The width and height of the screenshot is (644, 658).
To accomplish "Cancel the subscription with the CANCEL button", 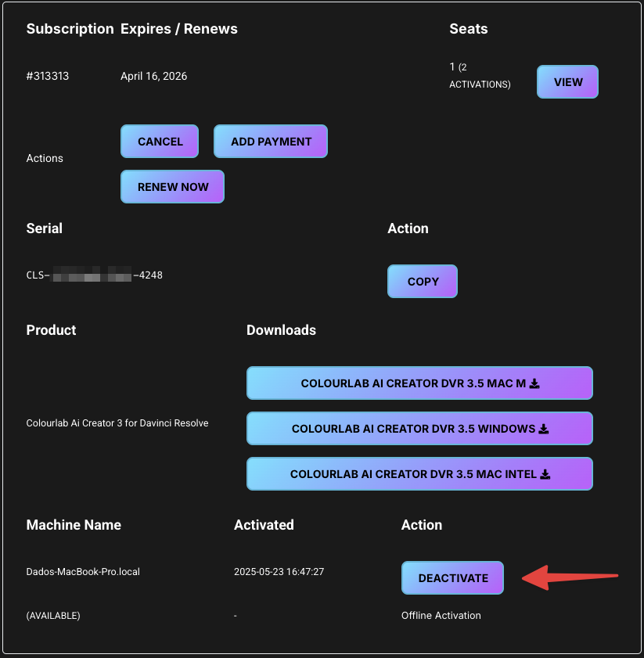I will tap(160, 142).
